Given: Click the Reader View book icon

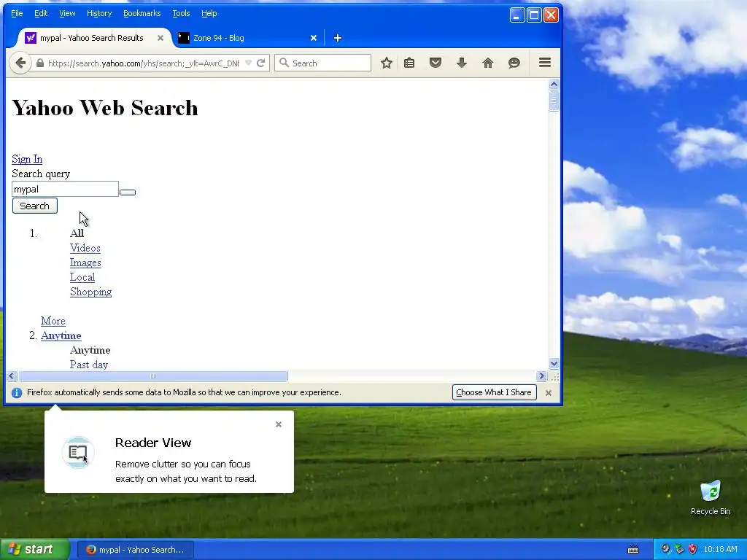Looking at the screenshot, I should pos(78,452).
